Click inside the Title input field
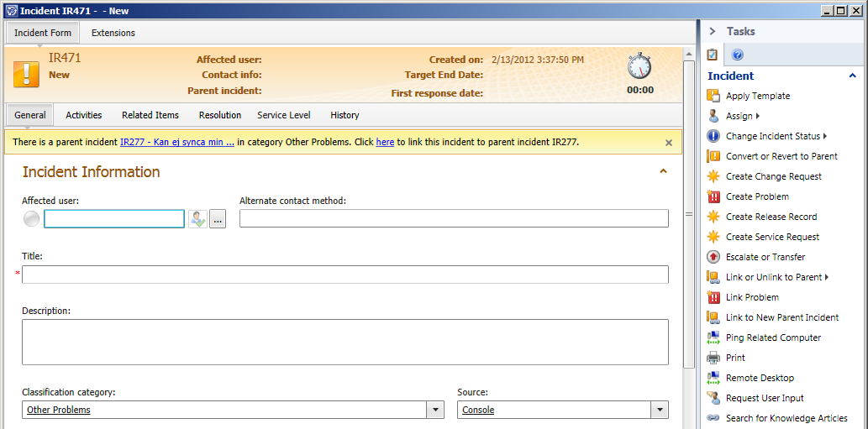Screen dimensions: 868x429 pos(345,275)
